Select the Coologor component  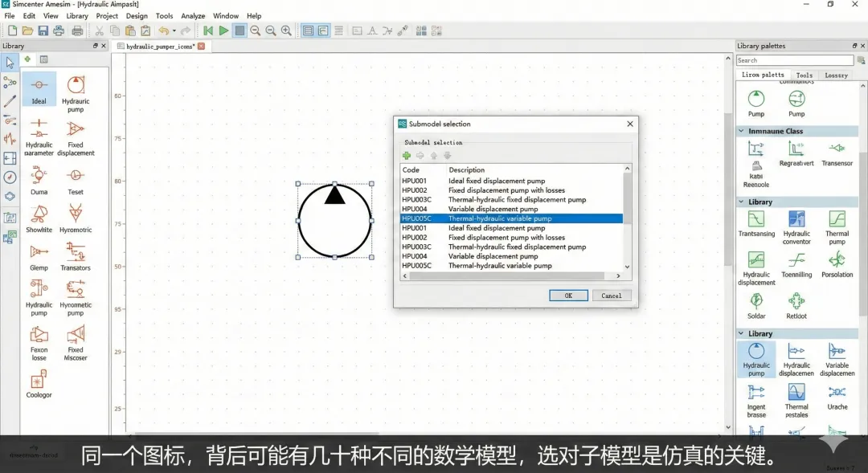[x=39, y=384]
